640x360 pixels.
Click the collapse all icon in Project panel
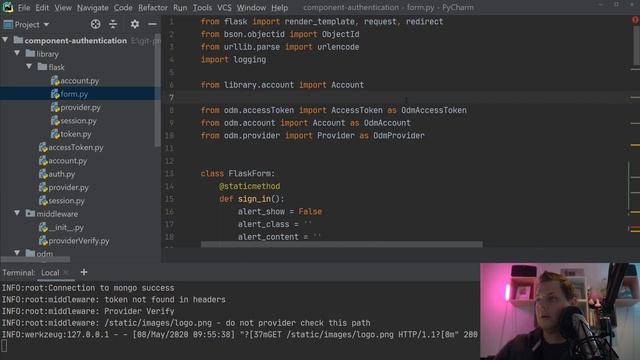113,24
